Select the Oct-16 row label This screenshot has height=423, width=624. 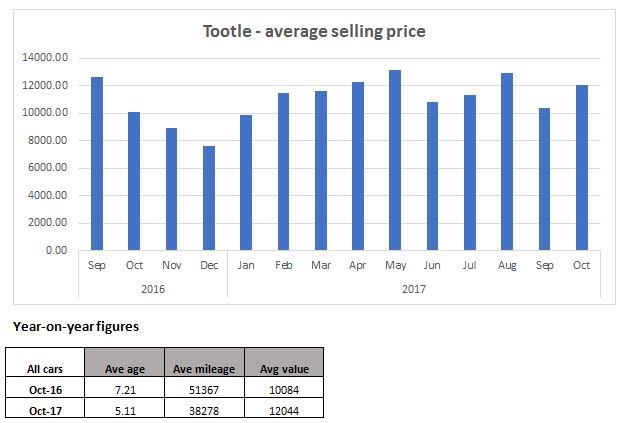click(46, 389)
